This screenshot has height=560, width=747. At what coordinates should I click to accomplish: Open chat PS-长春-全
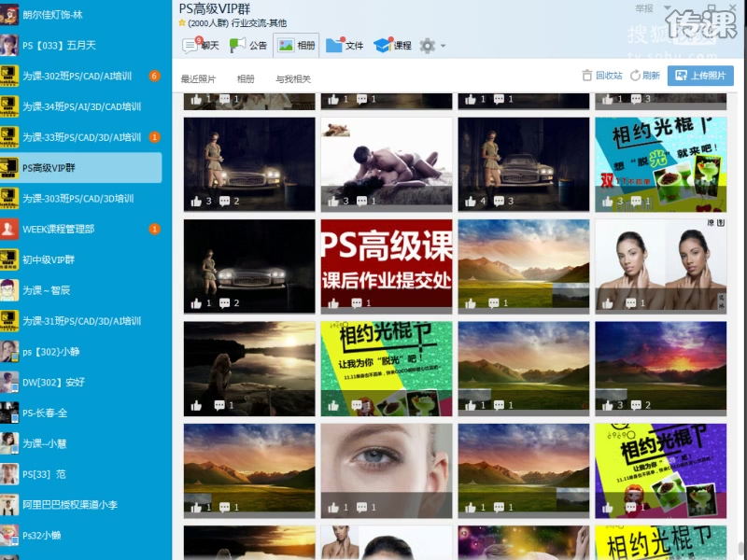pos(81,413)
